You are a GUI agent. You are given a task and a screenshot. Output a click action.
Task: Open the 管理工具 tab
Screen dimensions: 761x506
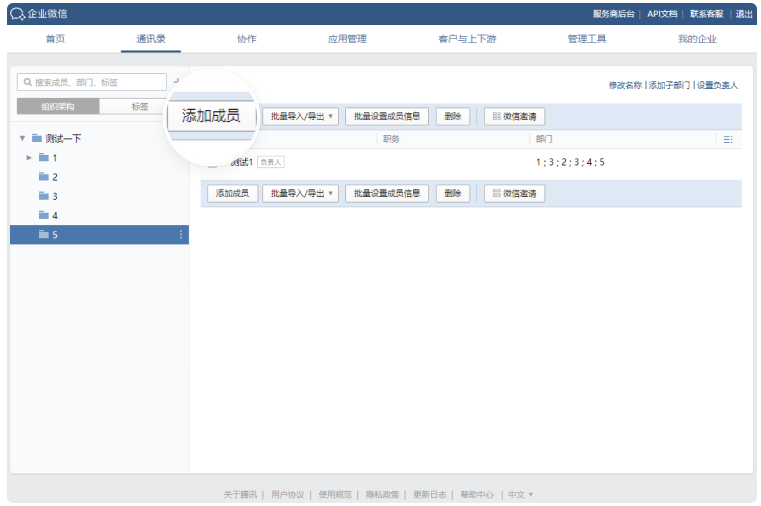587,39
